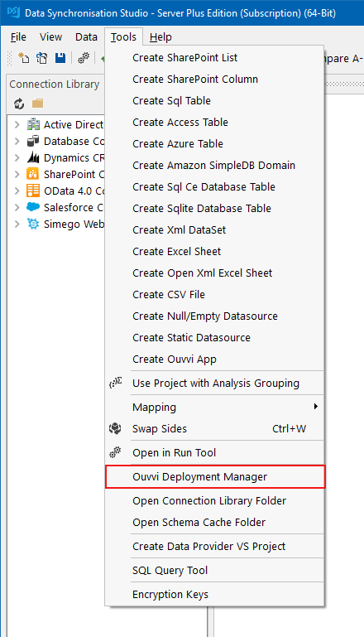This screenshot has height=637, width=364.
Task: Choose Create Open Xml Excel Sheet
Action: point(214,273)
